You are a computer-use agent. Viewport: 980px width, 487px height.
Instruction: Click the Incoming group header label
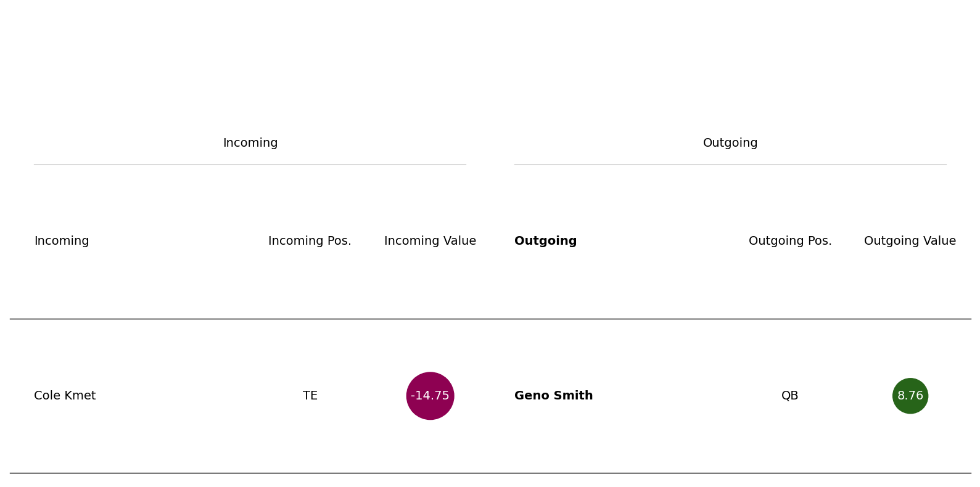pyautogui.click(x=250, y=143)
